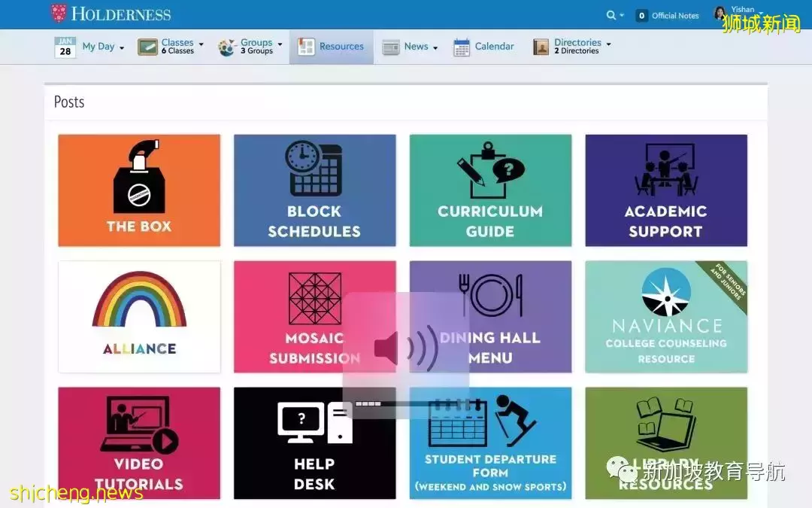812x508 pixels.
Task: Open the ALLIANCE tile label
Action: [139, 349]
